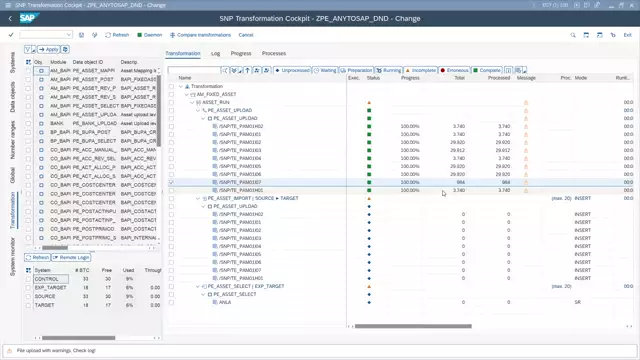Image resolution: width=640 pixels, height=360 pixels.
Task: Click warning message icon in ASSET_RUN row
Action: click(526, 102)
